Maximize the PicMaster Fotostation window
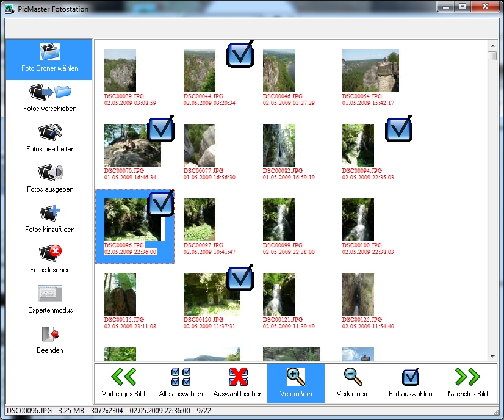 click(463, 6)
